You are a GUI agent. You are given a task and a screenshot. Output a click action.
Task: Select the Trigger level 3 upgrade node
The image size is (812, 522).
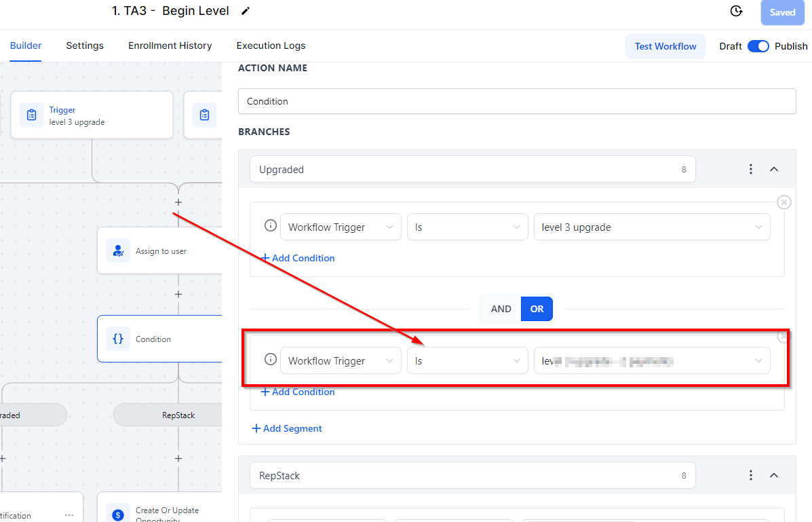(92, 115)
